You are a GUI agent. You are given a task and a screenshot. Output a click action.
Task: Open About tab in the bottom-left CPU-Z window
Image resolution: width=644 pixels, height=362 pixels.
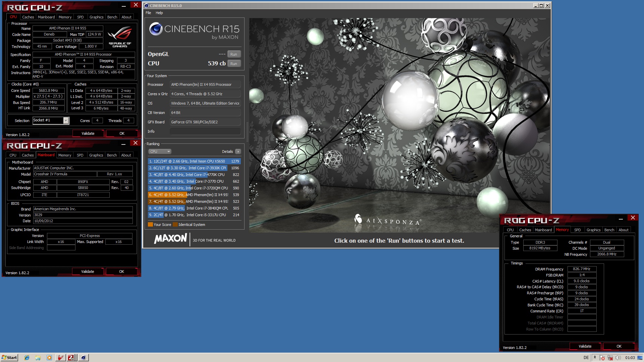point(126,155)
